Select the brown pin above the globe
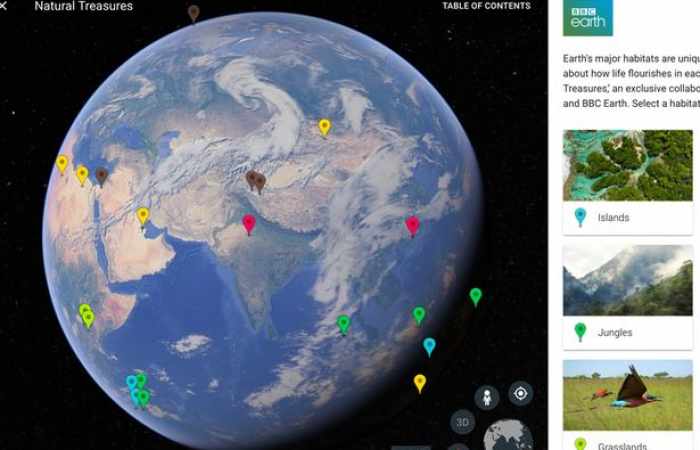Viewport: 700px width, 450px height. pos(193,13)
